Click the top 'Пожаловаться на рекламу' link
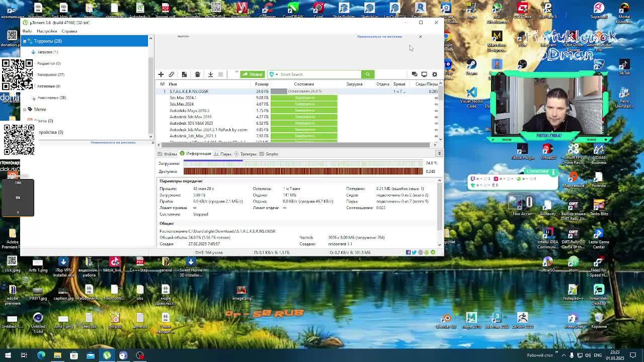The height and width of the screenshot is (362, 644). (x=379, y=37)
